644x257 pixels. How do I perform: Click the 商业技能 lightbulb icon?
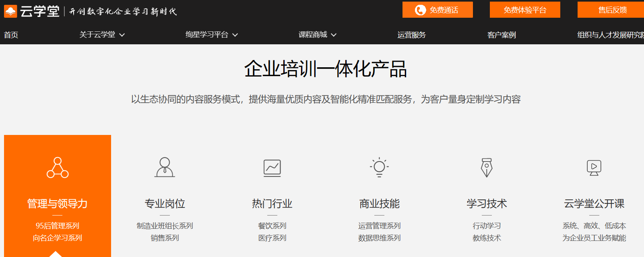click(379, 167)
